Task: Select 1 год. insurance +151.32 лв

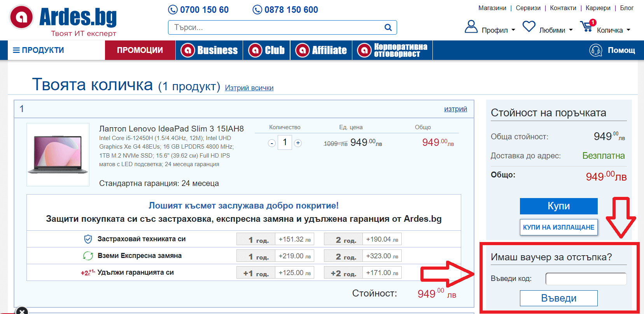Action: tap(275, 239)
